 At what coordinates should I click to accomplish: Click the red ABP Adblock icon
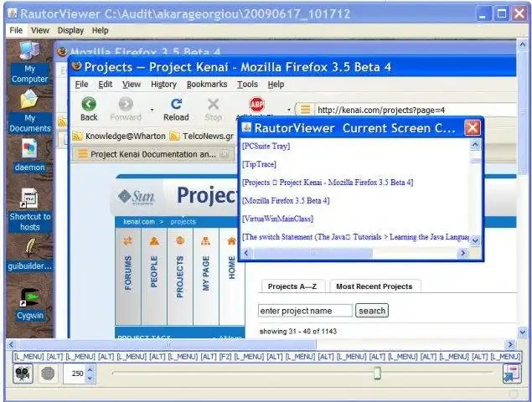(x=257, y=105)
